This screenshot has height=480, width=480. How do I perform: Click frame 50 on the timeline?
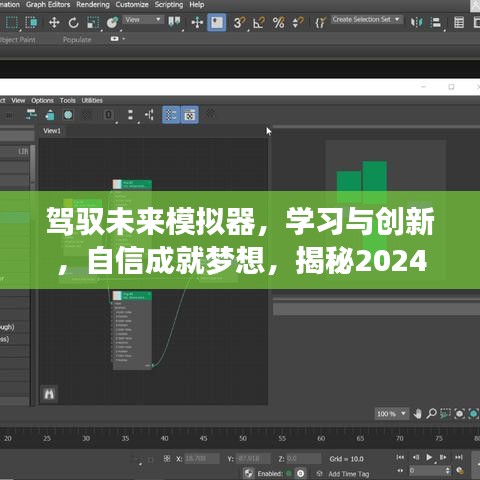tap(243, 438)
